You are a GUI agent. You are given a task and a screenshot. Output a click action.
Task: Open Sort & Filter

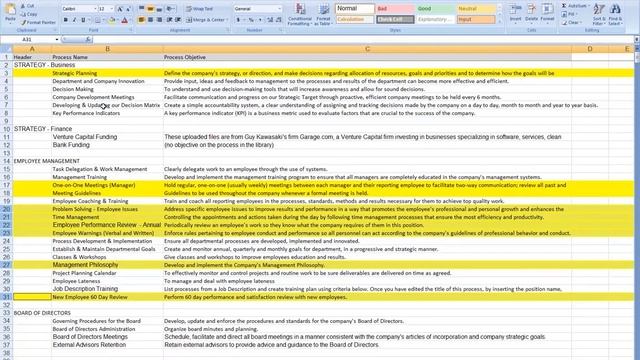click(599, 14)
